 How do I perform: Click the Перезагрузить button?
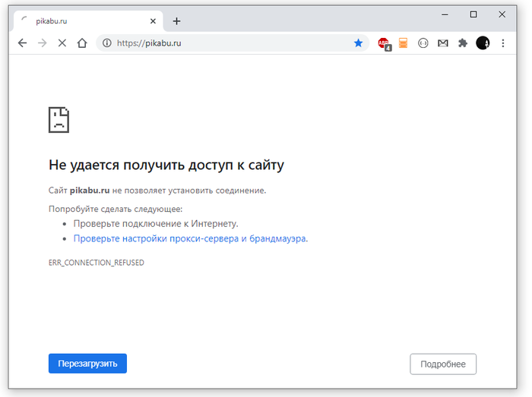click(x=87, y=364)
